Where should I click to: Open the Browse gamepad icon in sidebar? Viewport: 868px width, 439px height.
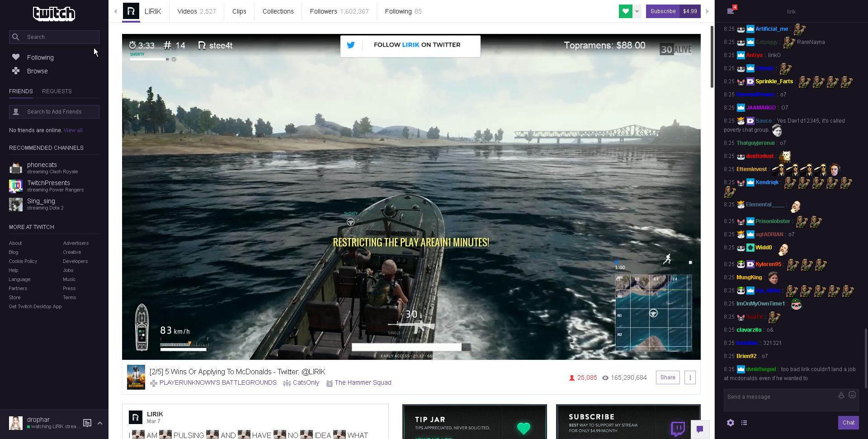16,71
